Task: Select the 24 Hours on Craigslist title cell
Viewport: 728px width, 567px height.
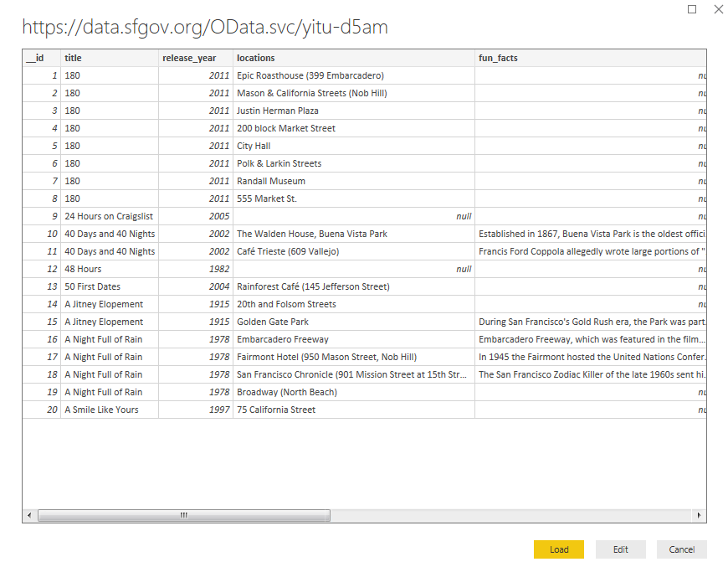Action: click(x=109, y=216)
